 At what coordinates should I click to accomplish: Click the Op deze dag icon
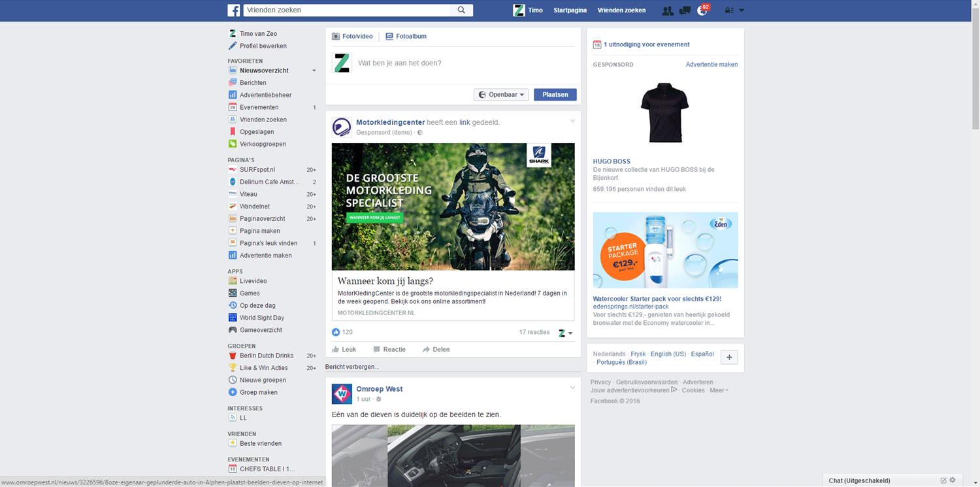coord(233,305)
